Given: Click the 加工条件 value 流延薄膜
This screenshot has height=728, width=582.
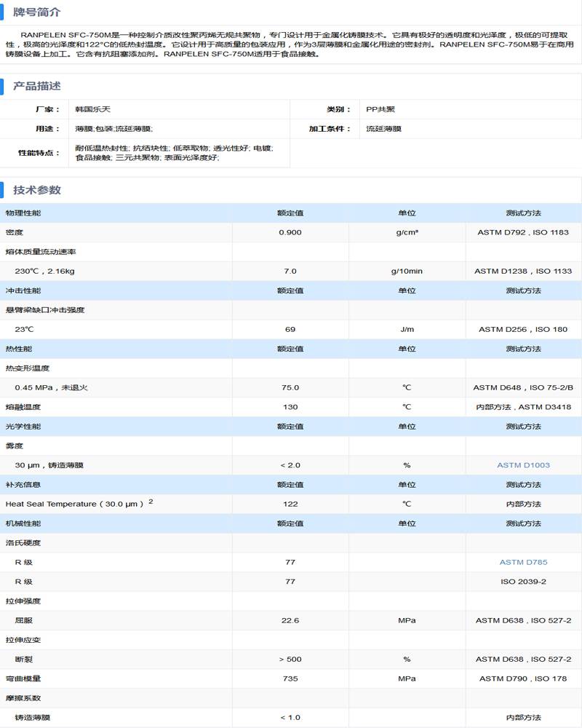Looking at the screenshot, I should coord(383,129).
